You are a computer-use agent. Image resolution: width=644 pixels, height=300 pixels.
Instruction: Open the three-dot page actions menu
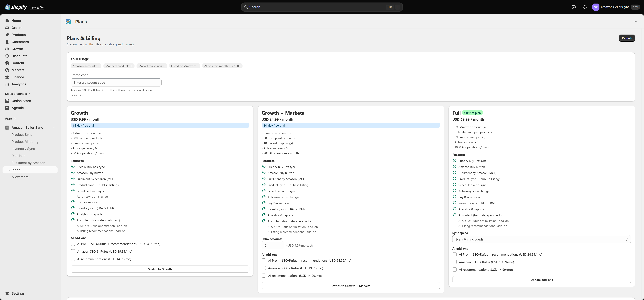(x=635, y=22)
